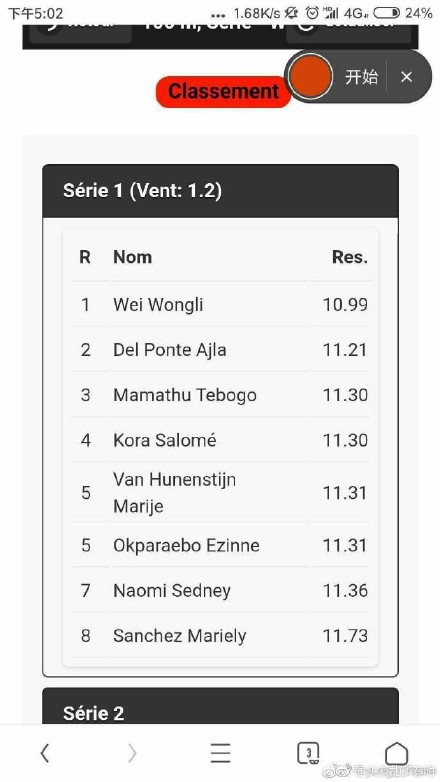The width and height of the screenshot is (440, 782).
Task: Open the browser hamburger menu
Action: click(220, 753)
